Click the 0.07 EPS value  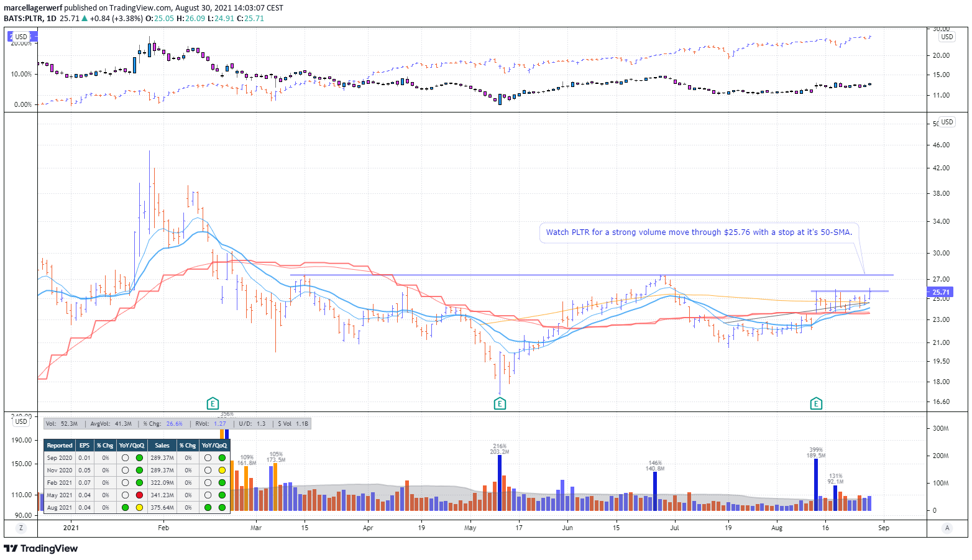click(85, 483)
